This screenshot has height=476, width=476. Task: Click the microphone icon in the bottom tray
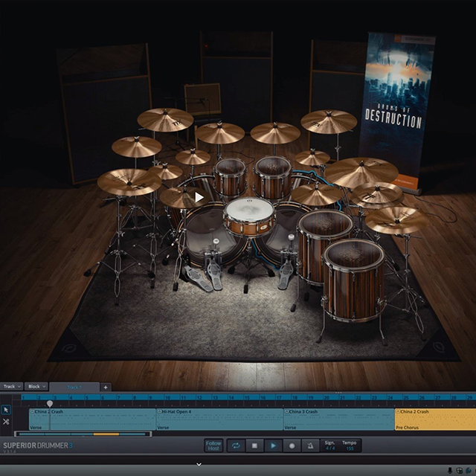(x=450, y=471)
